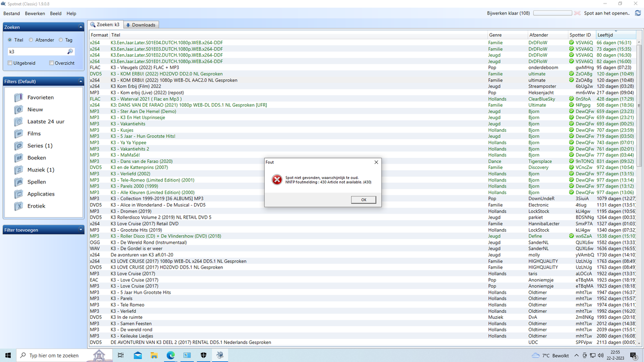Screen dimensions: 644x362
Task: Open Task View on the taskbar
Action: (x=121, y=355)
